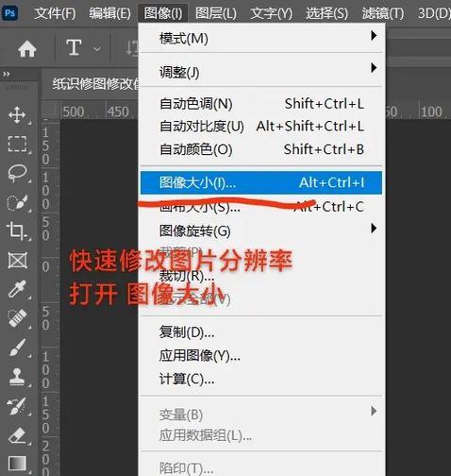Viewport: 451px width, 476px height.
Task: Select the Frame tool
Action: coord(17,261)
